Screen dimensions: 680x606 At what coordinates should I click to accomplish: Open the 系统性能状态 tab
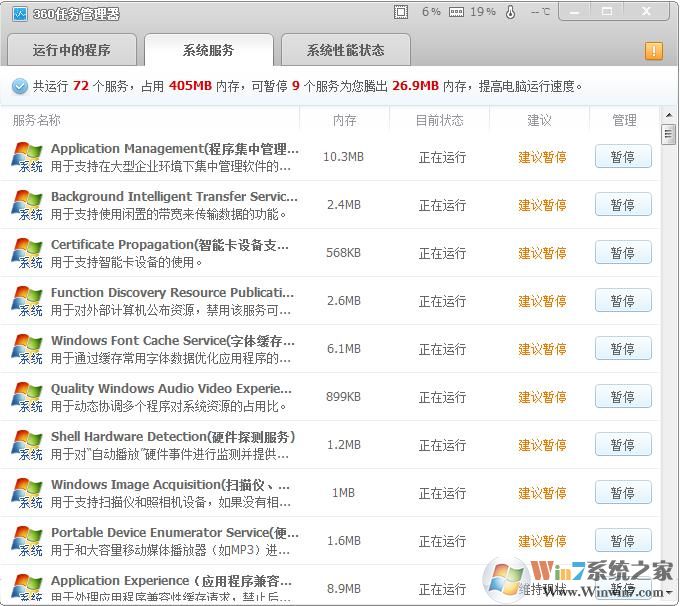pos(345,50)
